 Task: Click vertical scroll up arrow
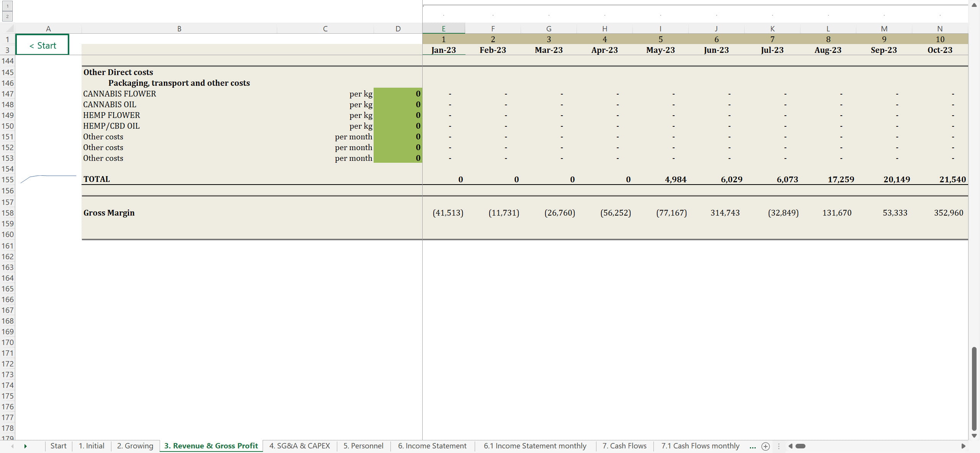tap(974, 5)
